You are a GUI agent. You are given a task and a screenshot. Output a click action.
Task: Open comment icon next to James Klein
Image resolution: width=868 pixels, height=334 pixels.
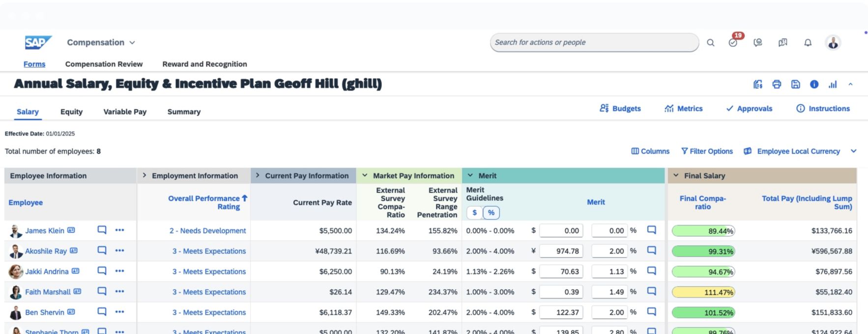(x=102, y=230)
